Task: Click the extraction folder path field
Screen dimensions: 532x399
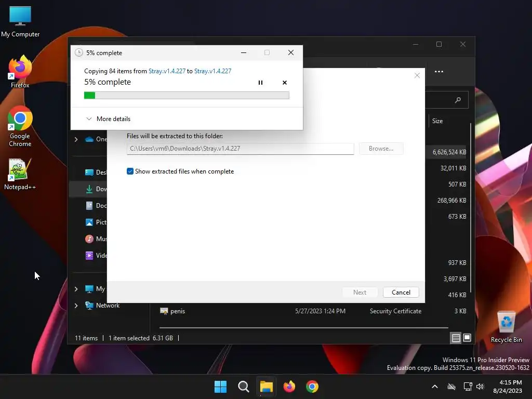Action: 240,149
